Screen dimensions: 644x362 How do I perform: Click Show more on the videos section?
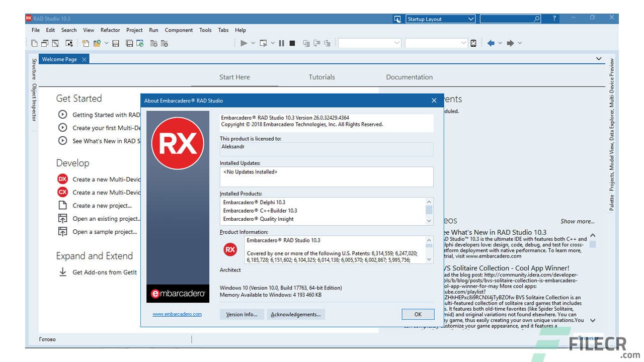[577, 221]
